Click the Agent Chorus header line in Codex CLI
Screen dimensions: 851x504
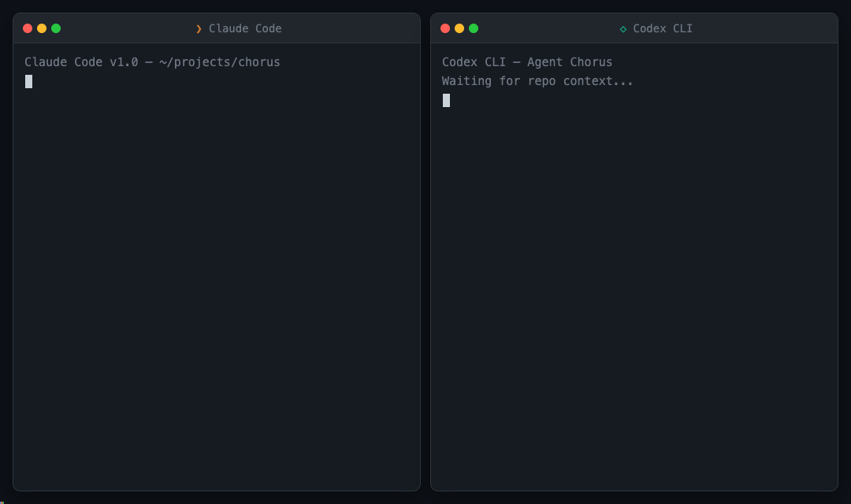point(526,61)
